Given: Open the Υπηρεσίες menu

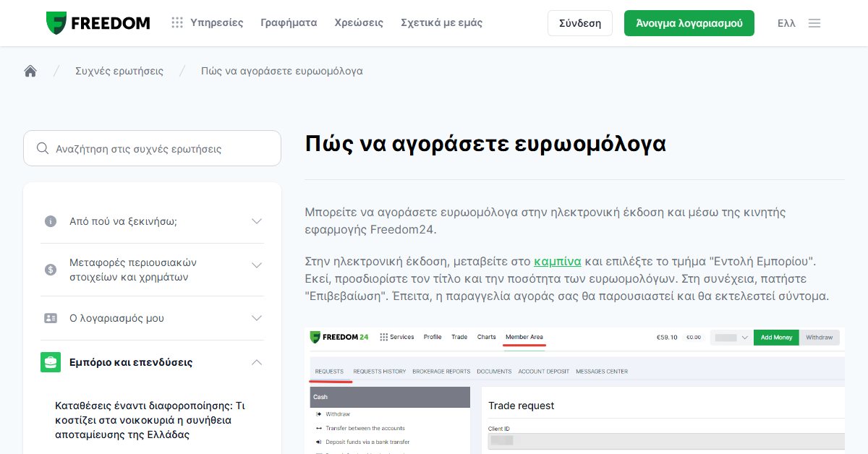Looking at the screenshot, I should click(217, 23).
